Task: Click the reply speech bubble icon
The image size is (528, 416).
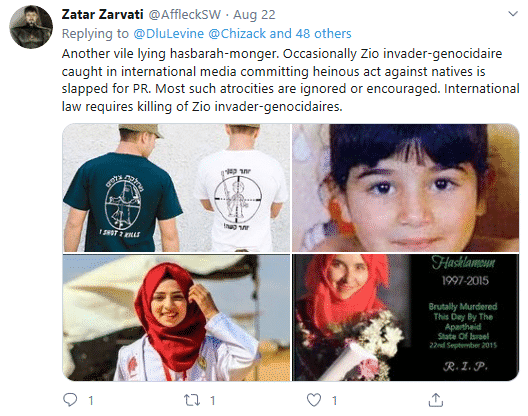Action: [x=70, y=400]
